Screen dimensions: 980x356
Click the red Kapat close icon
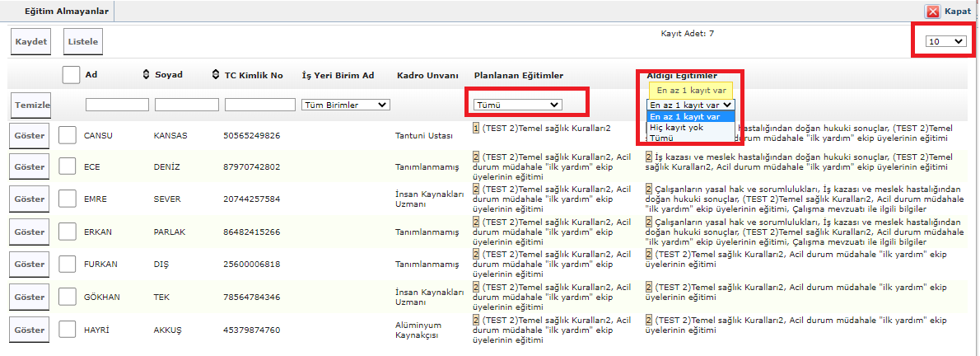coord(932,12)
